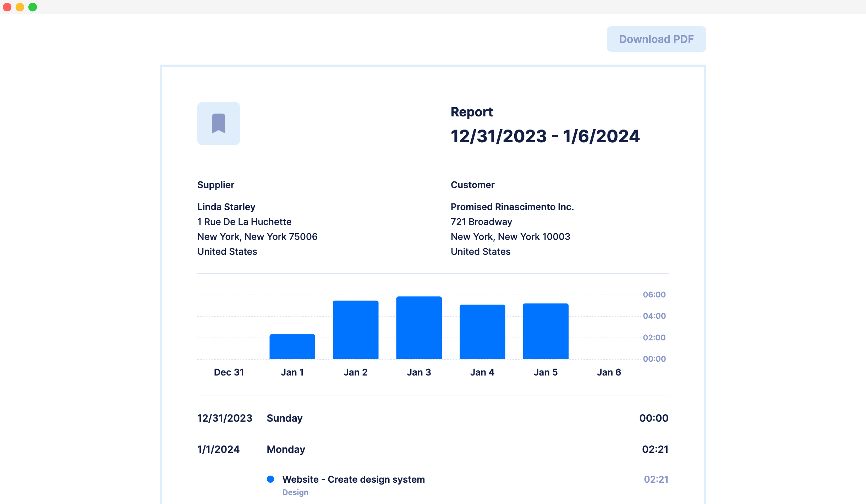Click the bookmark logo icon
866x504 pixels.
219,124
